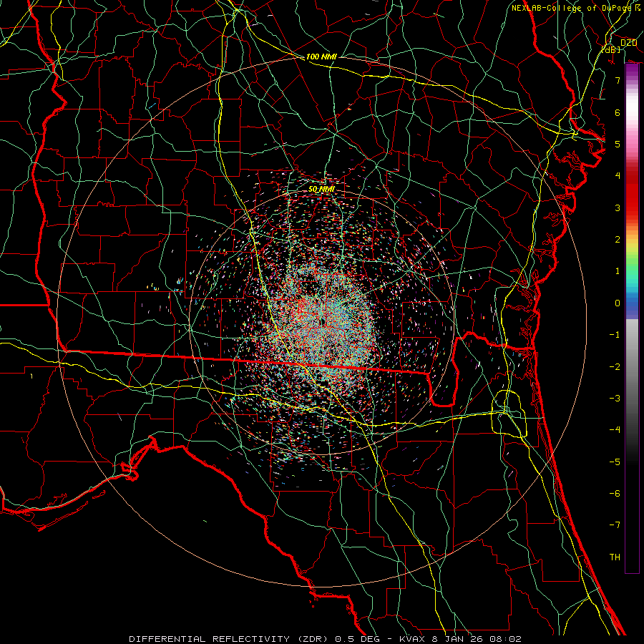Click the -3 dB scale value
Screen dimensions: 644x644
click(x=615, y=399)
